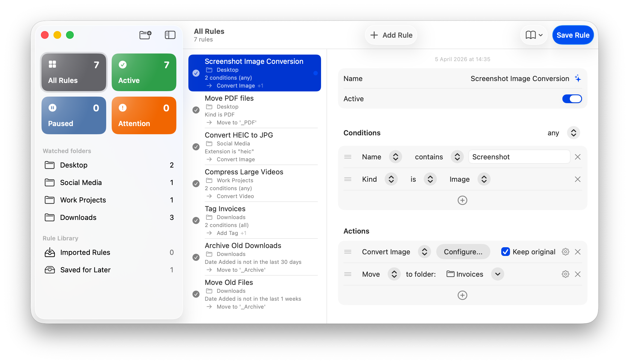
Task: Add a new action with plus icon
Action: (x=462, y=295)
